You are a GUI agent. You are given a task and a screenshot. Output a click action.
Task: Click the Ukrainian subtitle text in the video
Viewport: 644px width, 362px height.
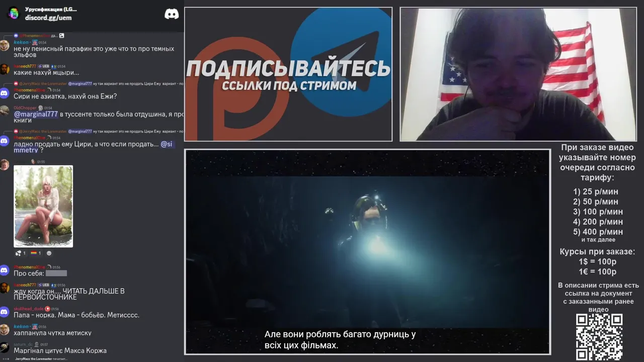tap(340, 340)
